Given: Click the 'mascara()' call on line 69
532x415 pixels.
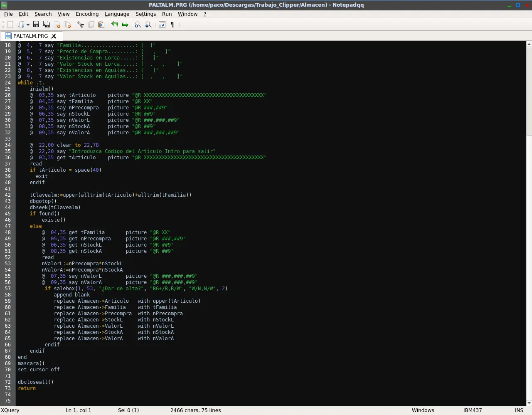Looking at the screenshot, I should coord(31,363).
